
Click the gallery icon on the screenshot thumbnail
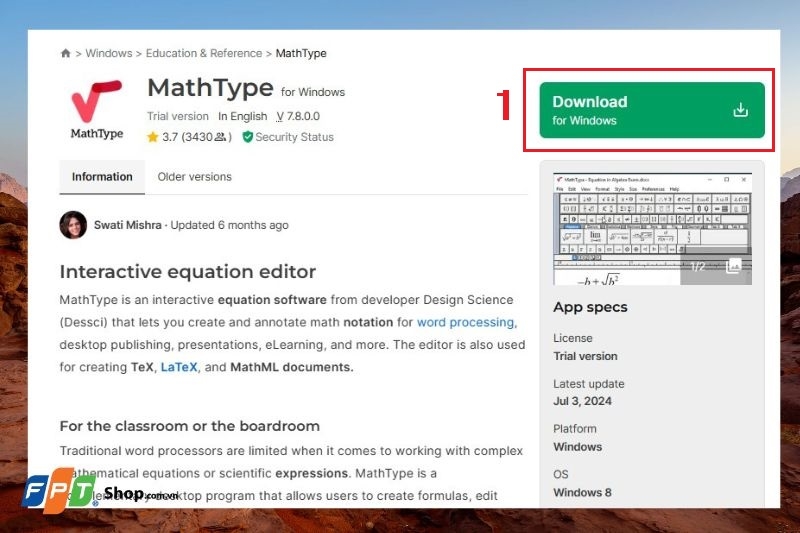click(733, 266)
